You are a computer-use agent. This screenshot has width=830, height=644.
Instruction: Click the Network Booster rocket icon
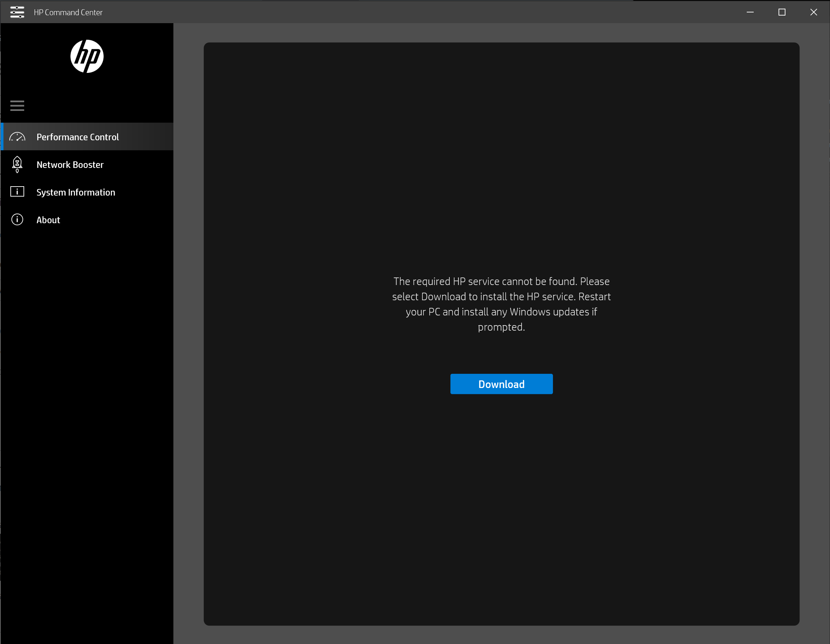[17, 164]
